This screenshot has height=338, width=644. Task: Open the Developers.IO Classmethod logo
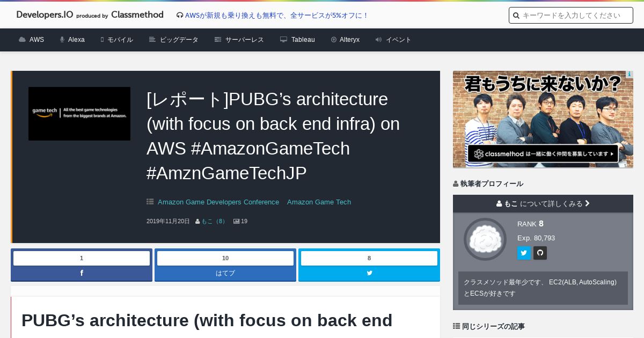pos(90,15)
